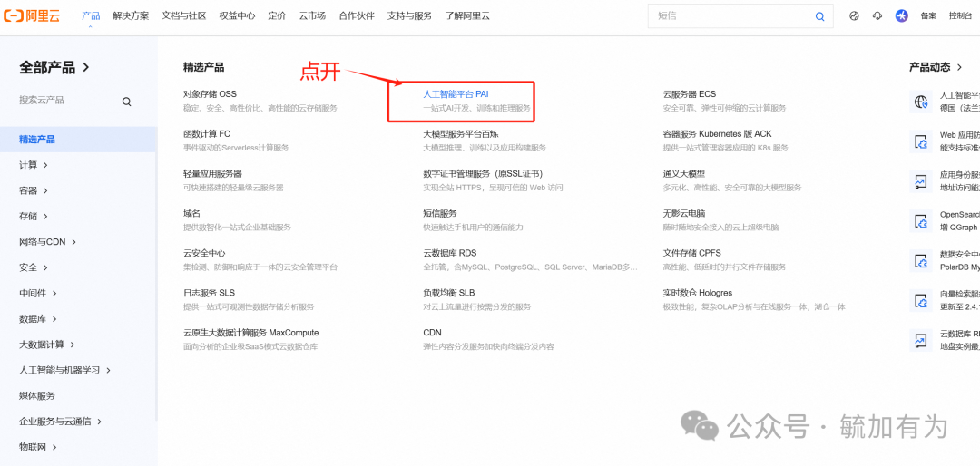The height and width of the screenshot is (466, 980).
Task: Open the 合作伙伴 top menu
Action: [357, 16]
